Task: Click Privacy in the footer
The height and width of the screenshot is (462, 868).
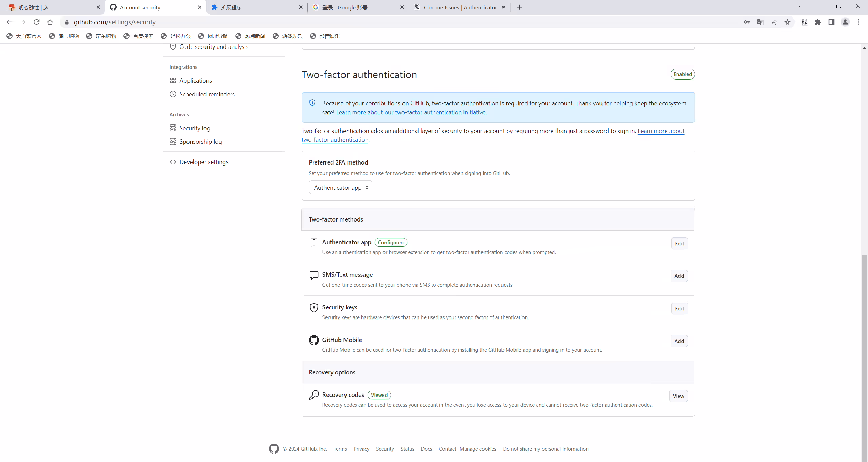Action: point(361,449)
